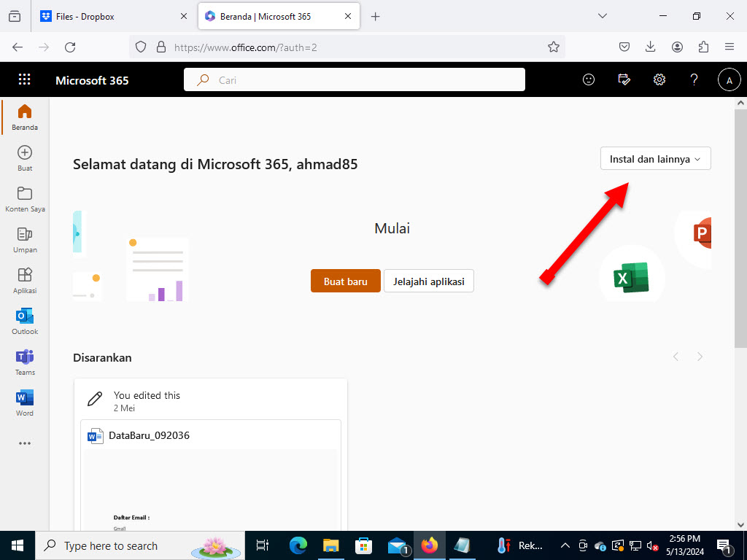Click the Microsoft 365 app launcher grid
Image resolution: width=747 pixels, height=560 pixels.
25,79
